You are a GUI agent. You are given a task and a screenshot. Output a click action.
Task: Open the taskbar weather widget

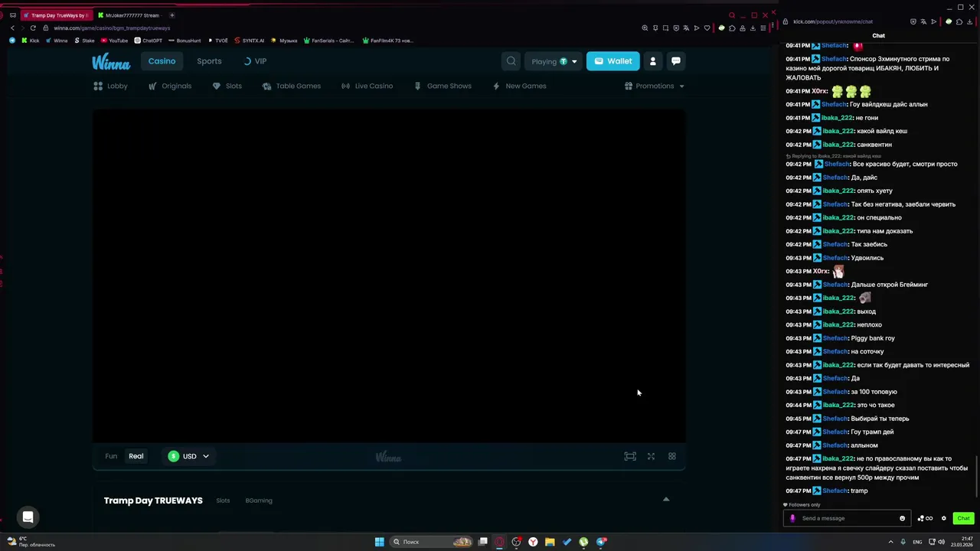click(31, 542)
